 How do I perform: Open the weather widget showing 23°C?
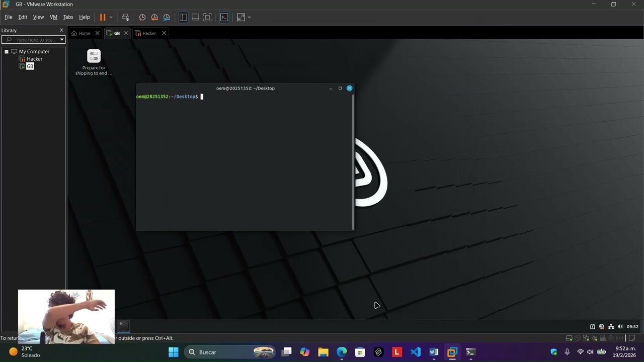point(24,352)
